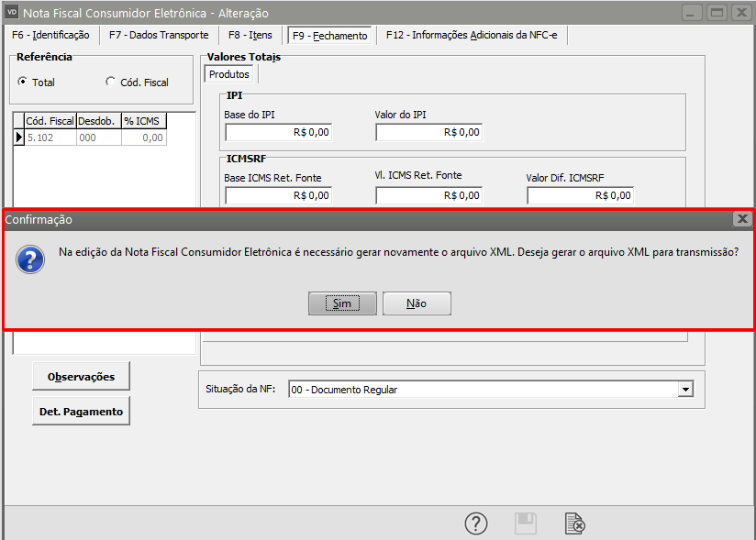756x540 pixels.
Task: Click the Det. Pagamento button
Action: 81,412
